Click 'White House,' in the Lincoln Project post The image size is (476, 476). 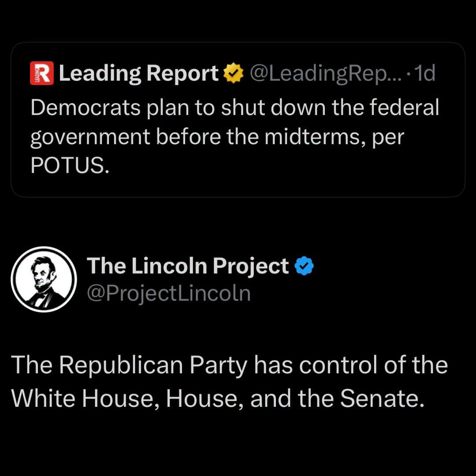(x=86, y=398)
